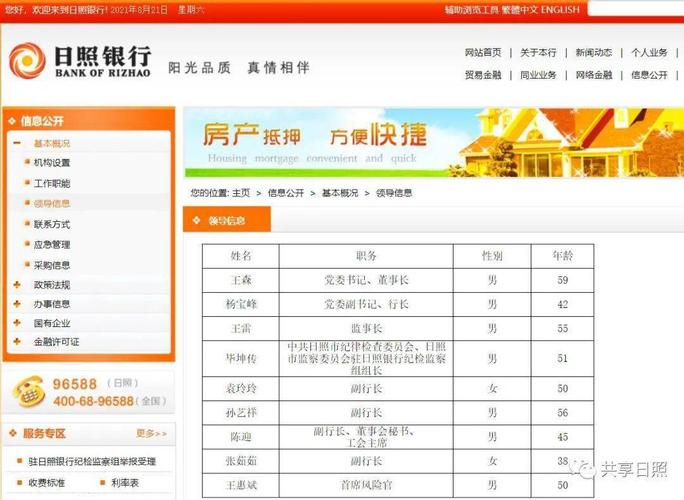This screenshot has width=684, height=500.
Task: Click the telephone hotline icon
Action: (29, 391)
